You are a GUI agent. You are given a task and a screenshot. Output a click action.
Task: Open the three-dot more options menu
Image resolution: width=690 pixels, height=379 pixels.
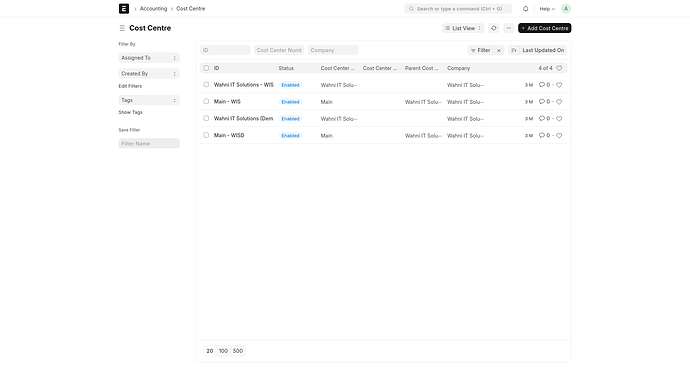click(509, 28)
